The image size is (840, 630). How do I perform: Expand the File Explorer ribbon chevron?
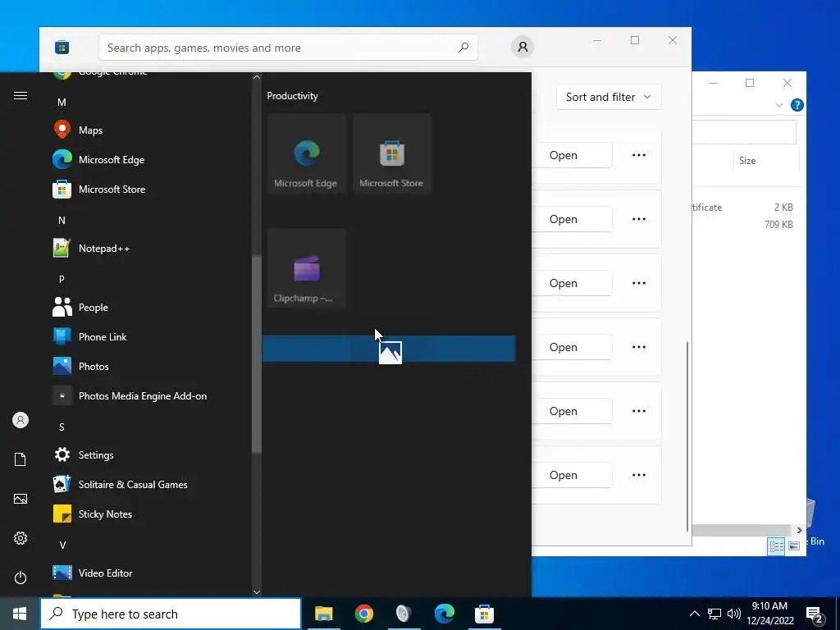779,106
